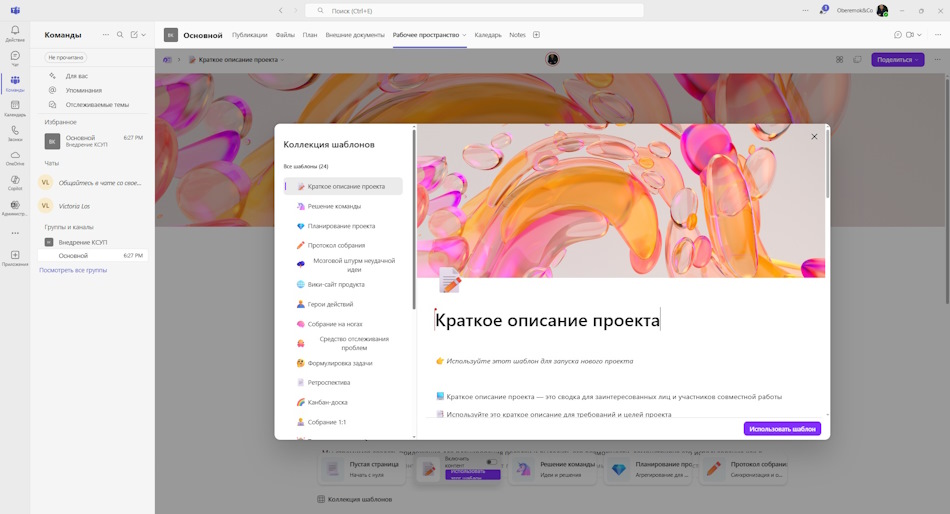Expand the meeting options chevron beside camera
The width and height of the screenshot is (950, 514).
919,35
